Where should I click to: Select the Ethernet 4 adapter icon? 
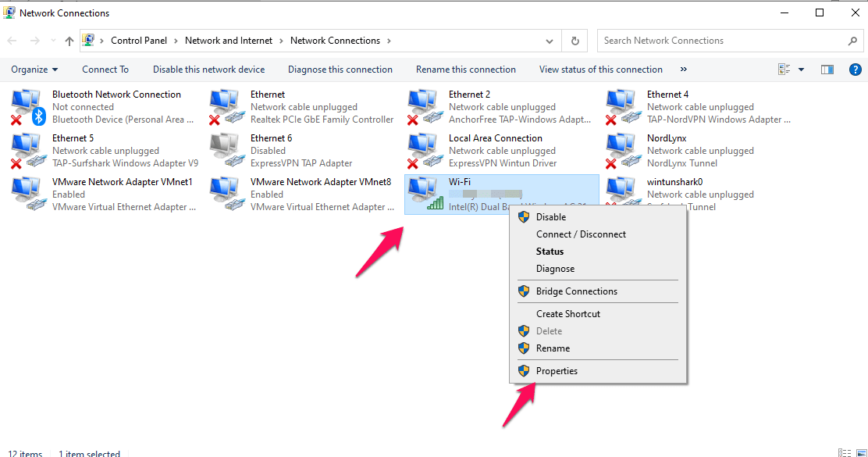(624, 108)
